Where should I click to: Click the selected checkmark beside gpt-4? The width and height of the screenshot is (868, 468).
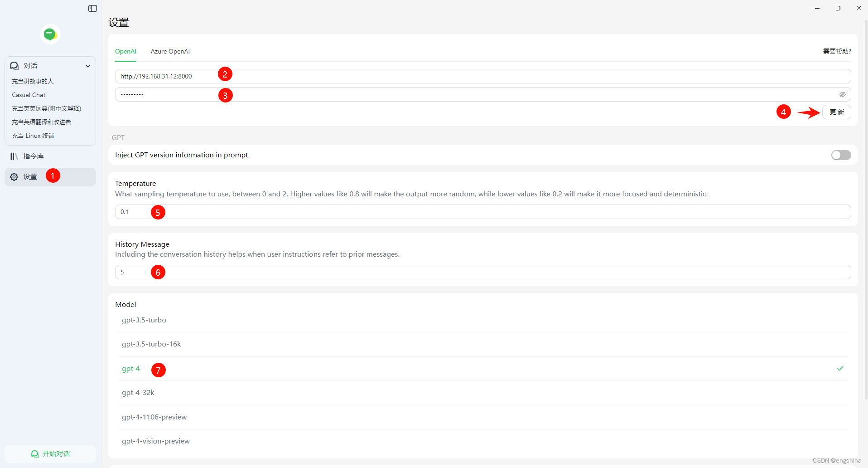click(840, 368)
